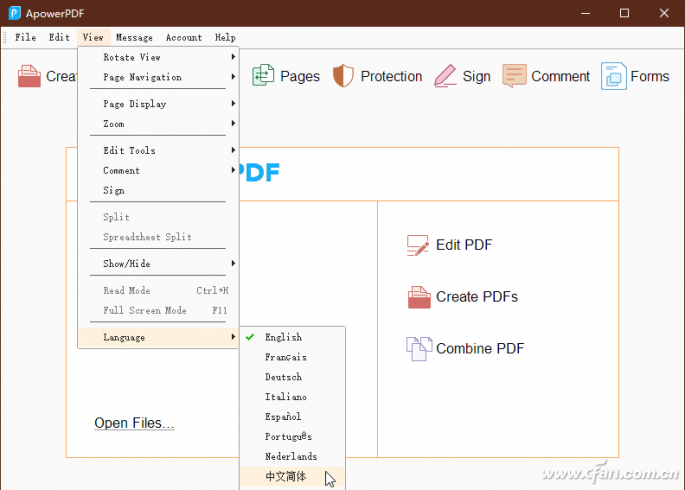Expand the Show/Hide submenu
The height and width of the screenshot is (490, 685).
coord(158,264)
